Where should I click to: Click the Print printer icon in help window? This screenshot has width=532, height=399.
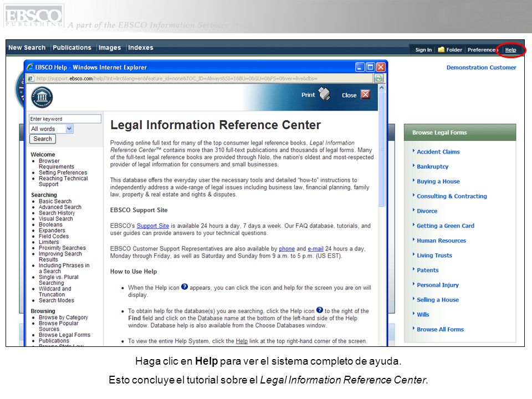324,94
